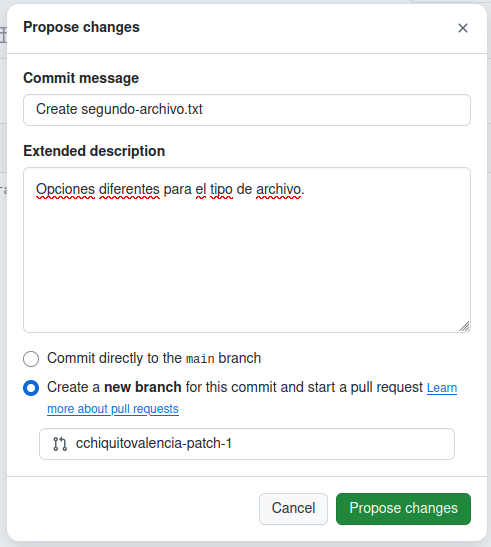Click the Commit message input field

(247, 110)
